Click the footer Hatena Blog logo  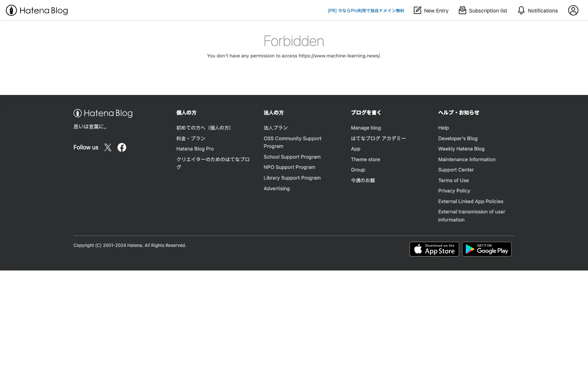(103, 113)
